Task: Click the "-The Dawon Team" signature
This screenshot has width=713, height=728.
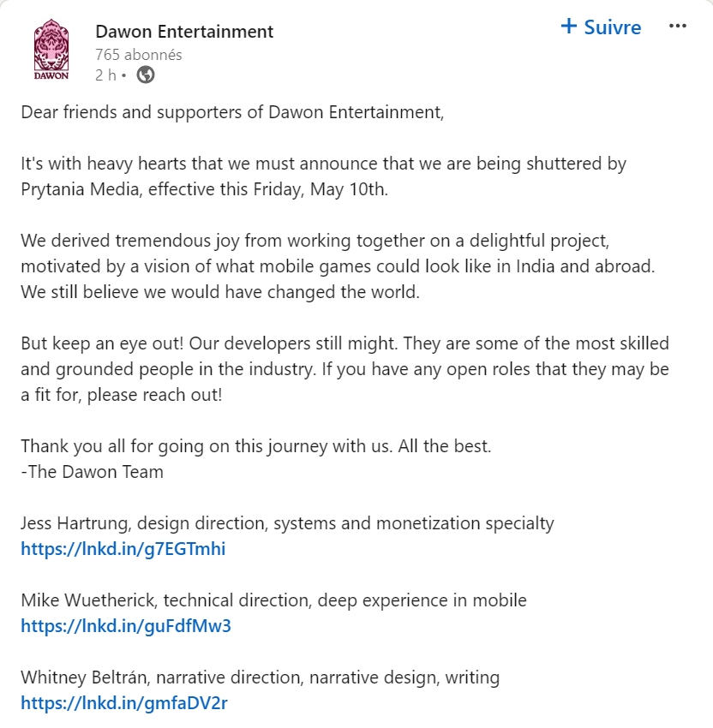Action: coord(92,472)
